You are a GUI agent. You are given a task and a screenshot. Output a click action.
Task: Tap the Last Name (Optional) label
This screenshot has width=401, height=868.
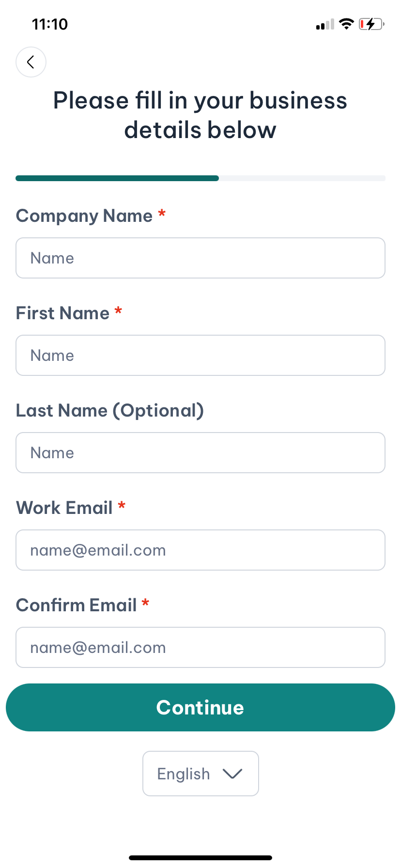tap(110, 411)
